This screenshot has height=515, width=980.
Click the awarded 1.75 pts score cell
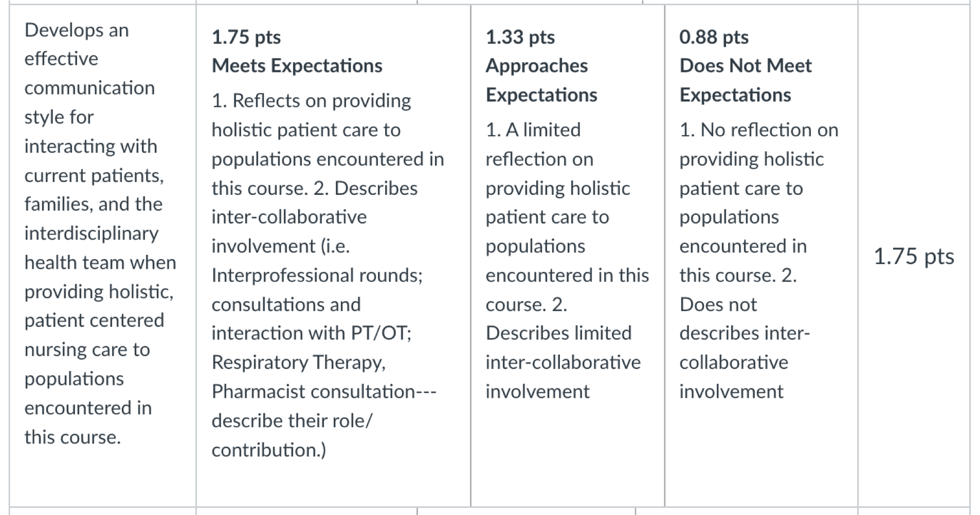[914, 256]
